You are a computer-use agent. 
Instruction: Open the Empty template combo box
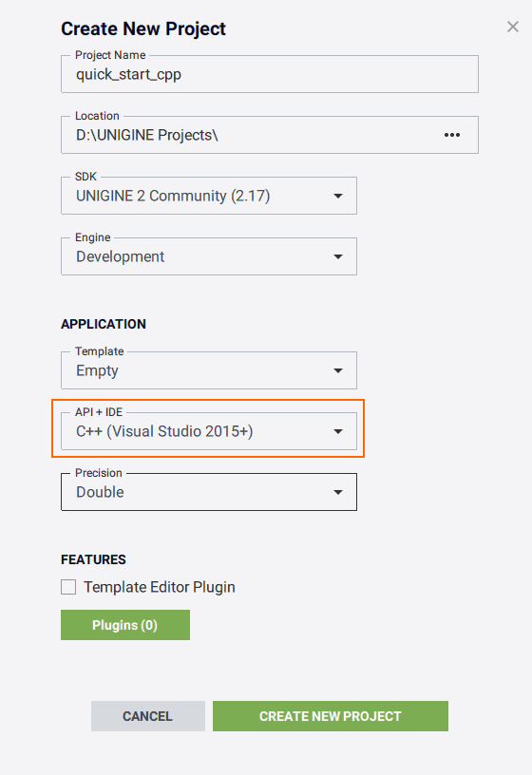click(x=209, y=370)
